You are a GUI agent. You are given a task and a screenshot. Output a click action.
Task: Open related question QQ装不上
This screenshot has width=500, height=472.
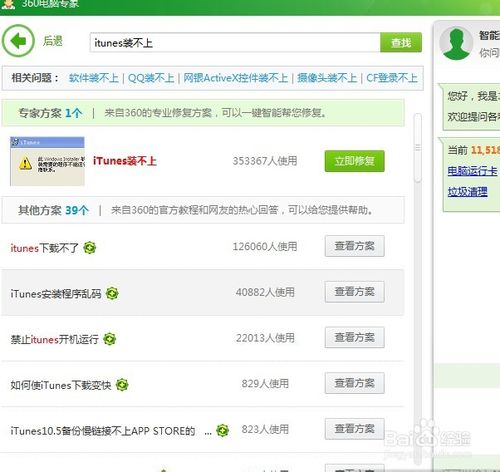[x=151, y=78]
